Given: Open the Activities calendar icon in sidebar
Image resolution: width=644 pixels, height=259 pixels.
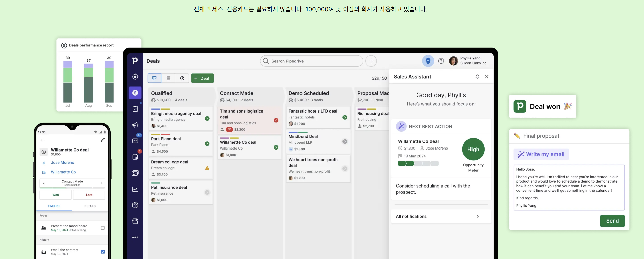Looking at the screenshot, I should [135, 157].
